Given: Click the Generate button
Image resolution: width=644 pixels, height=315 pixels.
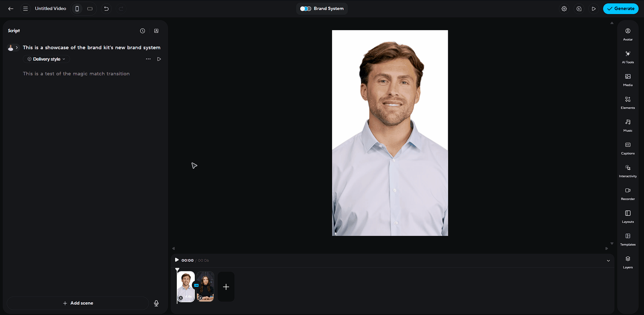Looking at the screenshot, I should click(621, 9).
